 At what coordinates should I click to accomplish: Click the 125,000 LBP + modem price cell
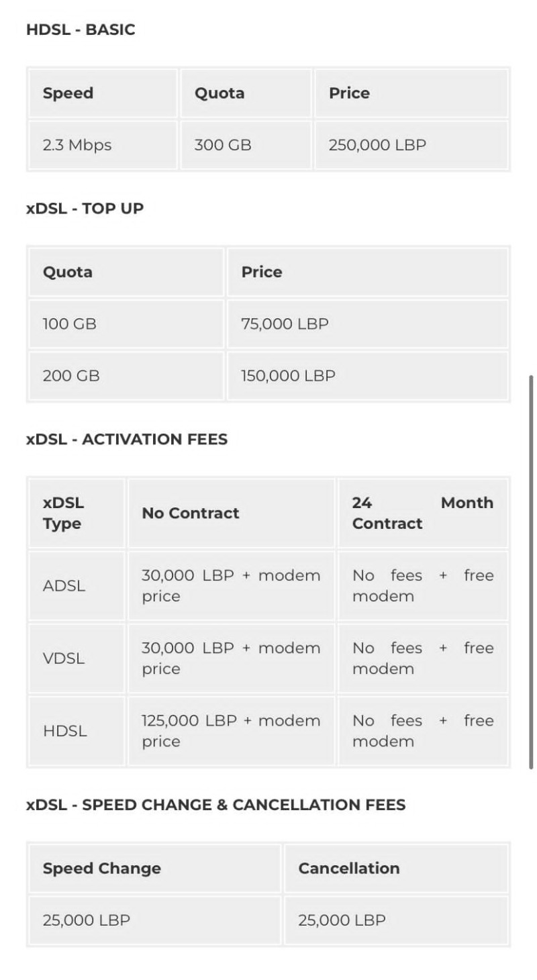tap(231, 730)
